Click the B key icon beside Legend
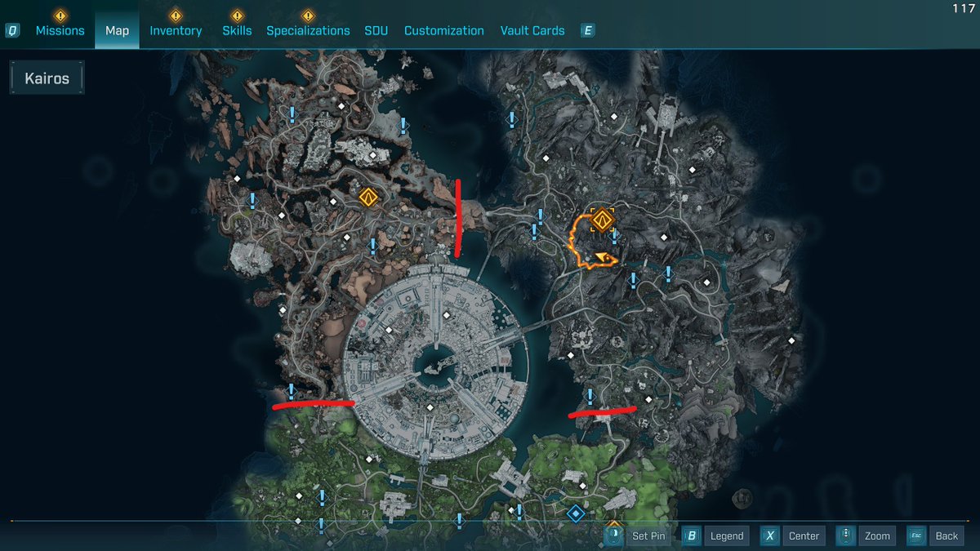980x551 pixels. tap(692, 535)
